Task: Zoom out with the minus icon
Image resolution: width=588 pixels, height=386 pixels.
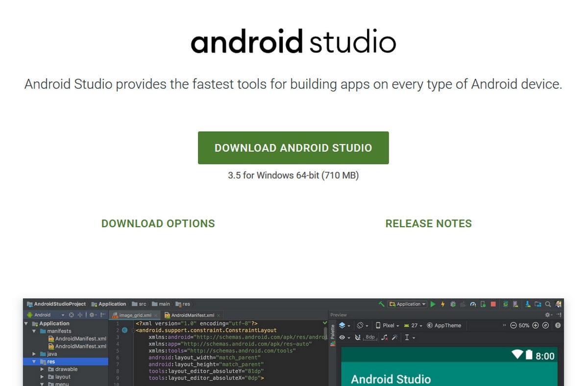Action: tap(513, 325)
